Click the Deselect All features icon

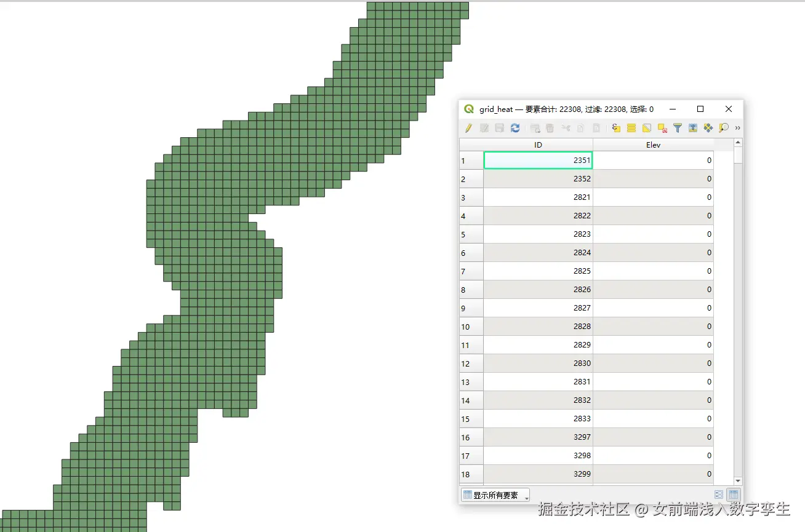661,128
